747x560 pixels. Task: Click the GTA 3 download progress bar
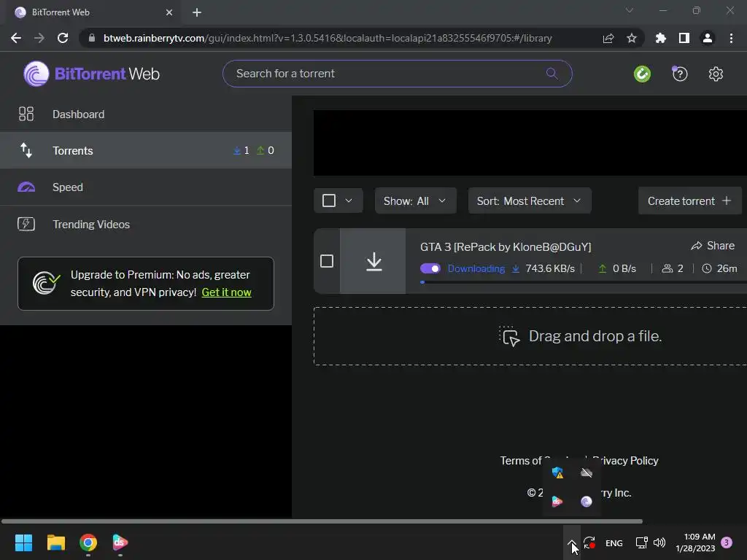click(x=584, y=282)
